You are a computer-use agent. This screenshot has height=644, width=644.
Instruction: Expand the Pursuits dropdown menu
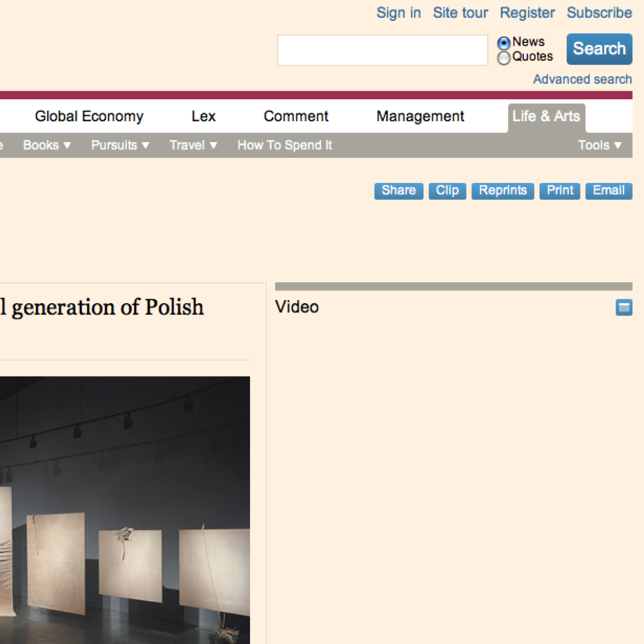pos(120,145)
